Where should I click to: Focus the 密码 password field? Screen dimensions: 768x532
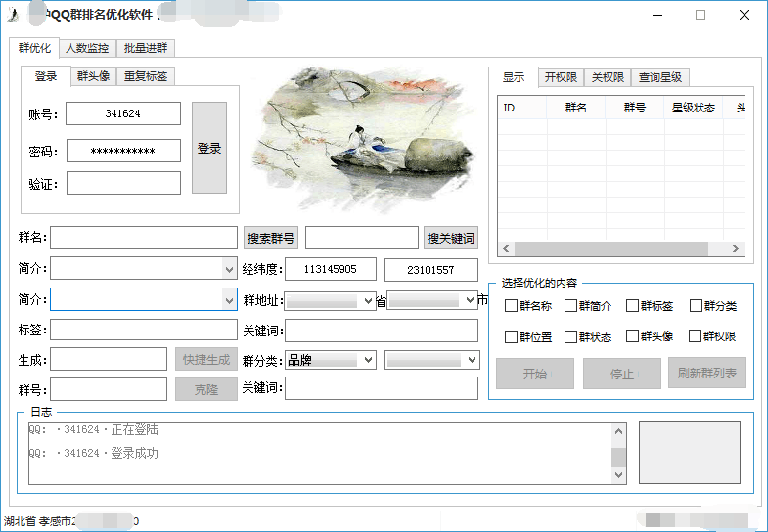123,151
